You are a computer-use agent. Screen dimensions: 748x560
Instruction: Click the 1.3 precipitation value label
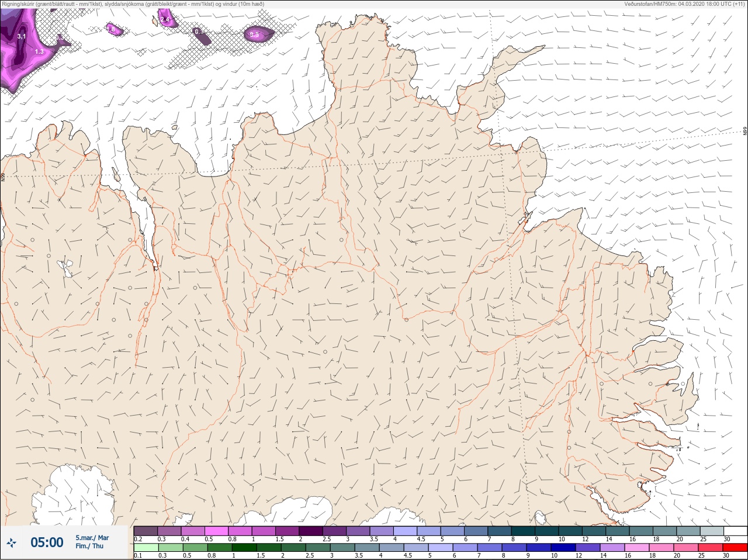tap(39, 51)
